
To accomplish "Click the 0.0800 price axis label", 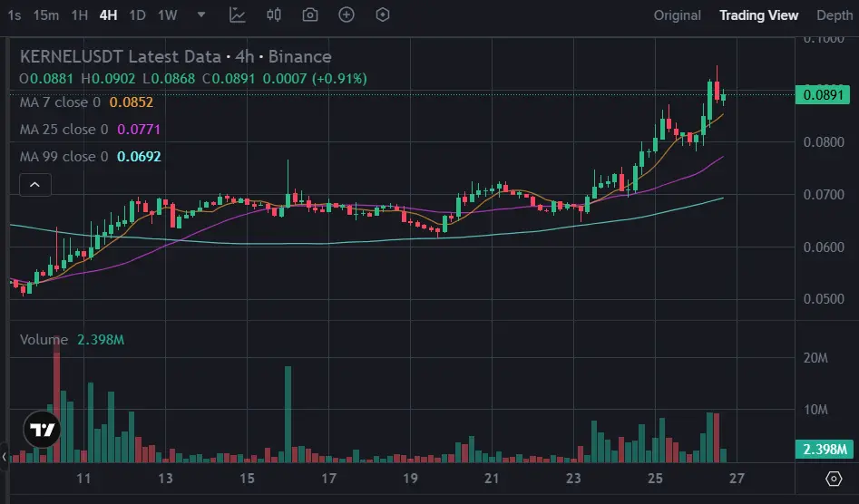I will [x=824, y=142].
